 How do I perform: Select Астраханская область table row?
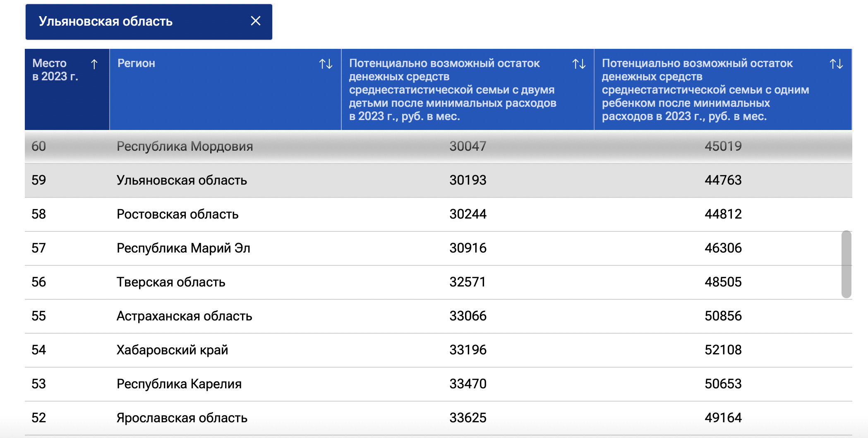pyautogui.click(x=184, y=316)
